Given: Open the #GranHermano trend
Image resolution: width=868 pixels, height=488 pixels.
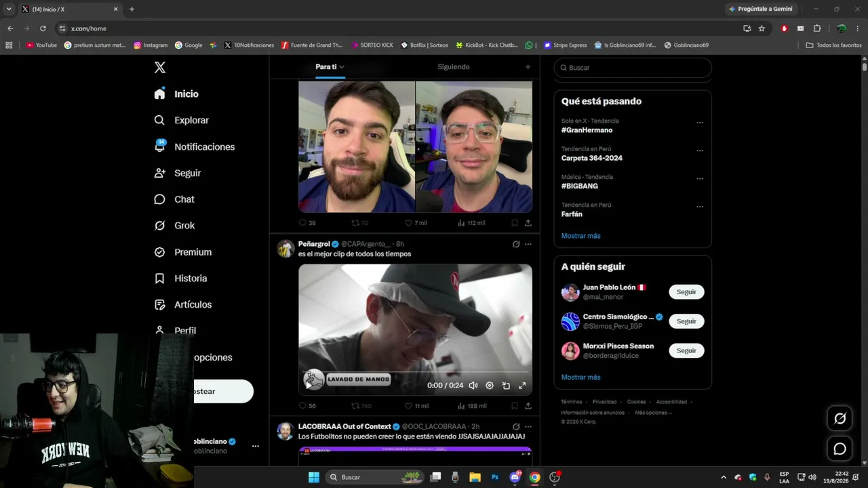Looking at the screenshot, I should pyautogui.click(x=587, y=130).
